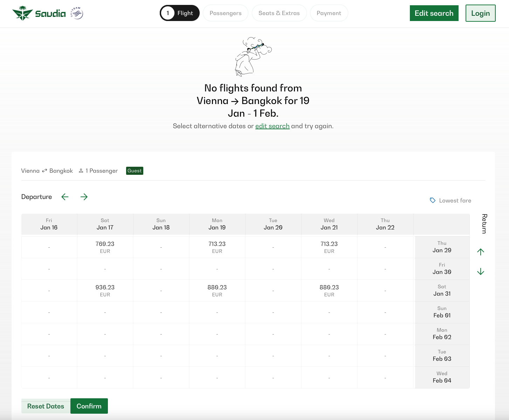Pick 880.23 EUR fare under Wed Jan 21
Image resolution: width=509 pixels, height=420 pixels.
coord(329,291)
